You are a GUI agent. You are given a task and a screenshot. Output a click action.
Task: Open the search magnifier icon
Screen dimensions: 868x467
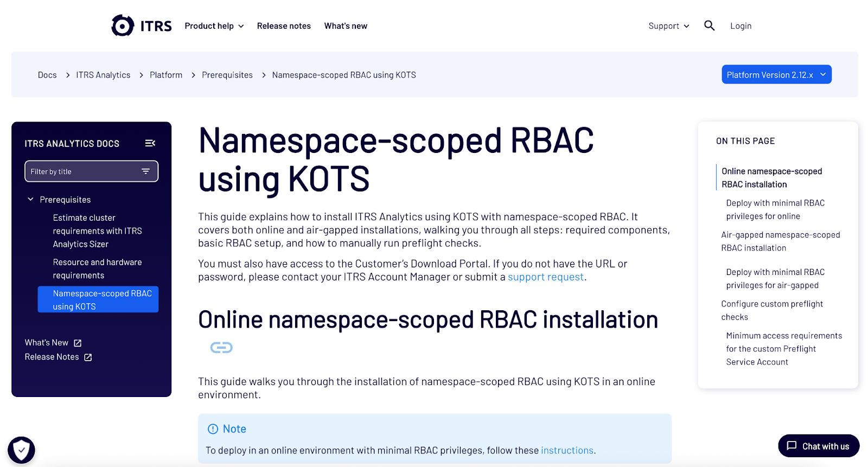(709, 25)
